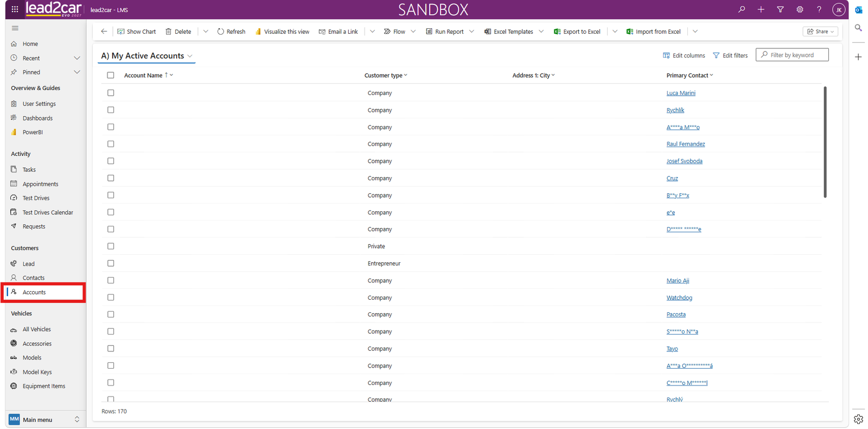Expand the Pinned section chevron
Image resolution: width=868 pixels, height=429 pixels.
pos(77,72)
